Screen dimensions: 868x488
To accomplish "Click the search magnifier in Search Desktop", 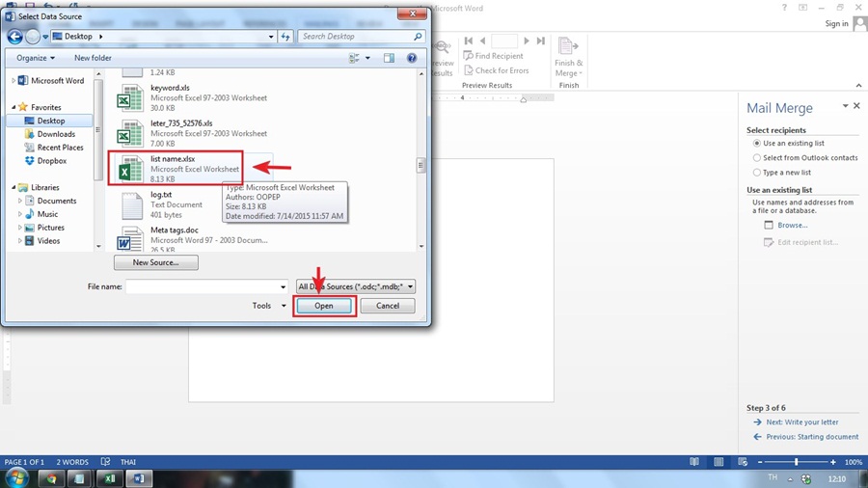I will pyautogui.click(x=418, y=37).
